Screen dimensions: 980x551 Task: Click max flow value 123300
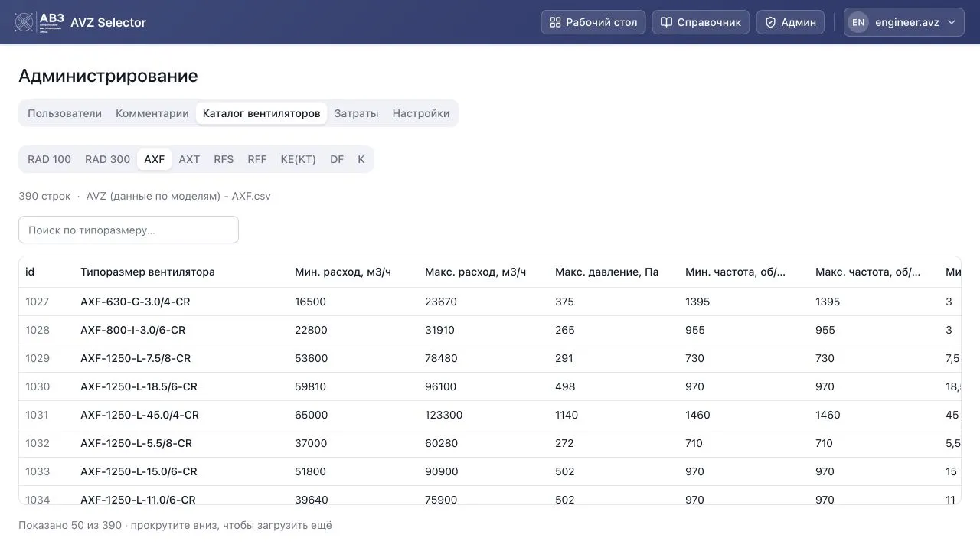(x=443, y=415)
